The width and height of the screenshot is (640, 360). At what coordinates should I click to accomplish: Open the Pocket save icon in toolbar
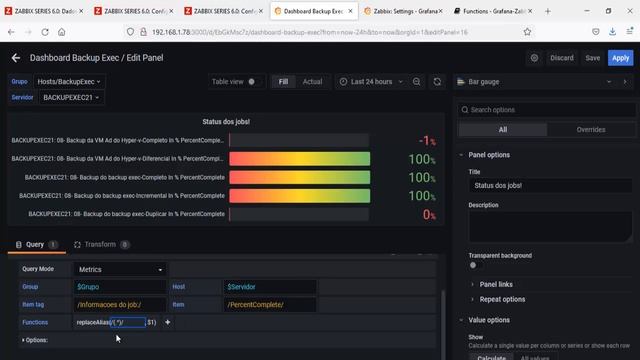coord(596,32)
